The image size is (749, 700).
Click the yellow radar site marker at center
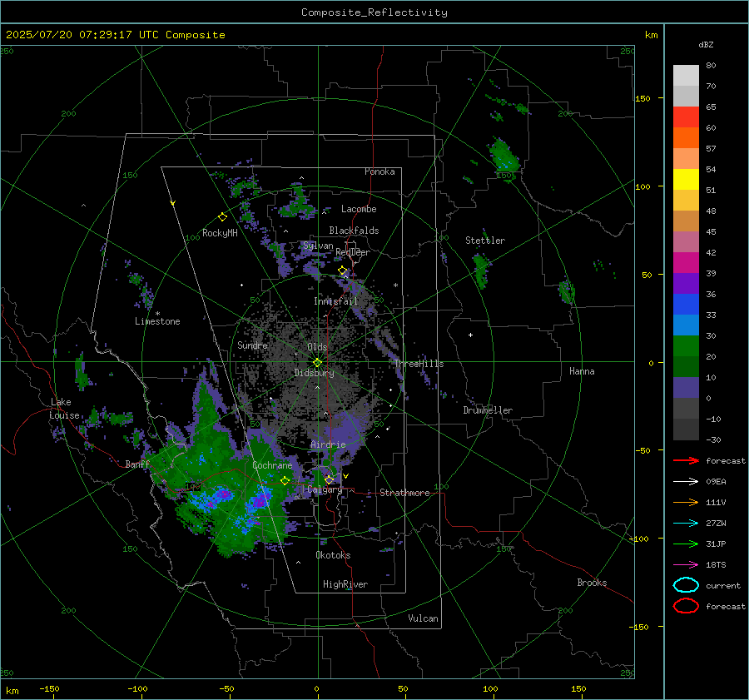click(317, 363)
